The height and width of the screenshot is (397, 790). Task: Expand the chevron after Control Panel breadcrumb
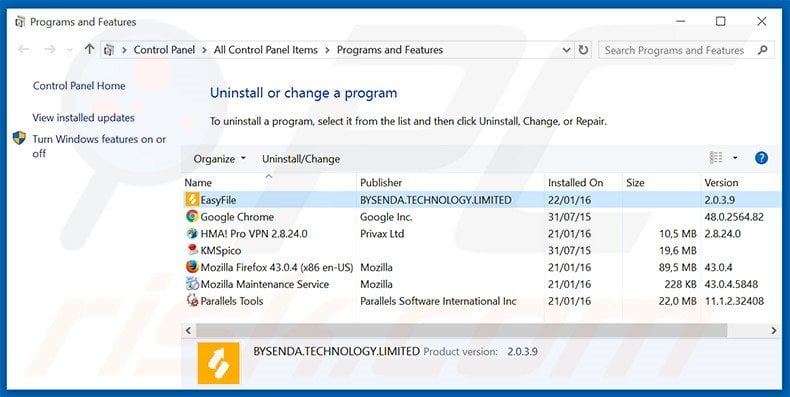tap(205, 50)
